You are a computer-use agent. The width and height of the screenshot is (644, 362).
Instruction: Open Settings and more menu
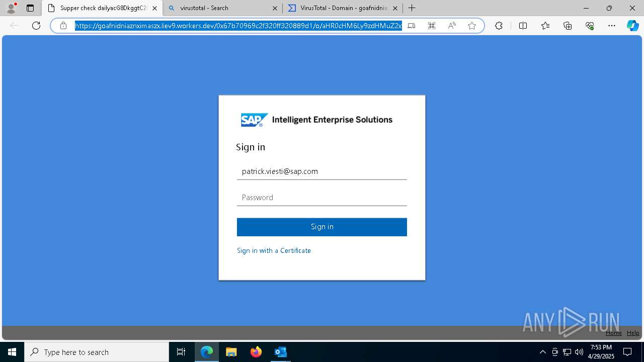click(612, 26)
